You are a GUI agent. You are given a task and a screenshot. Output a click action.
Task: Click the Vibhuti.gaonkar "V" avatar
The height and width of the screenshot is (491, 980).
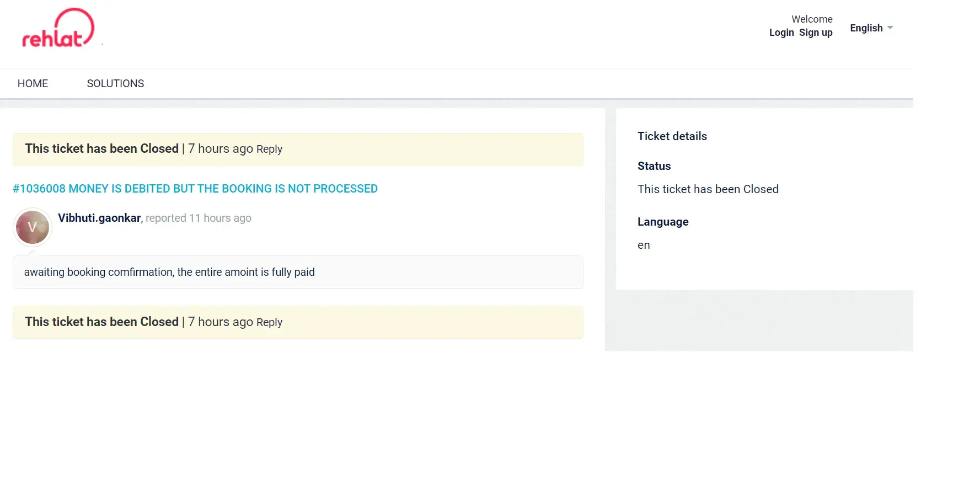33,227
